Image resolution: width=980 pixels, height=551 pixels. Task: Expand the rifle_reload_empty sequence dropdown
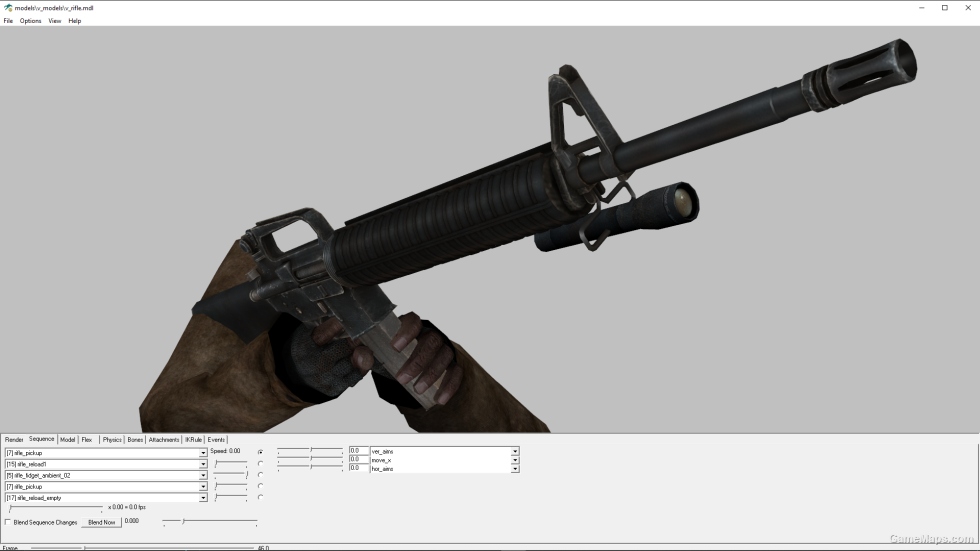[202, 498]
